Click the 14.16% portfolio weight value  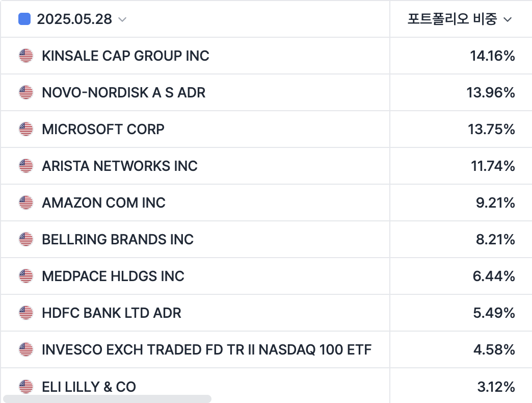point(492,56)
